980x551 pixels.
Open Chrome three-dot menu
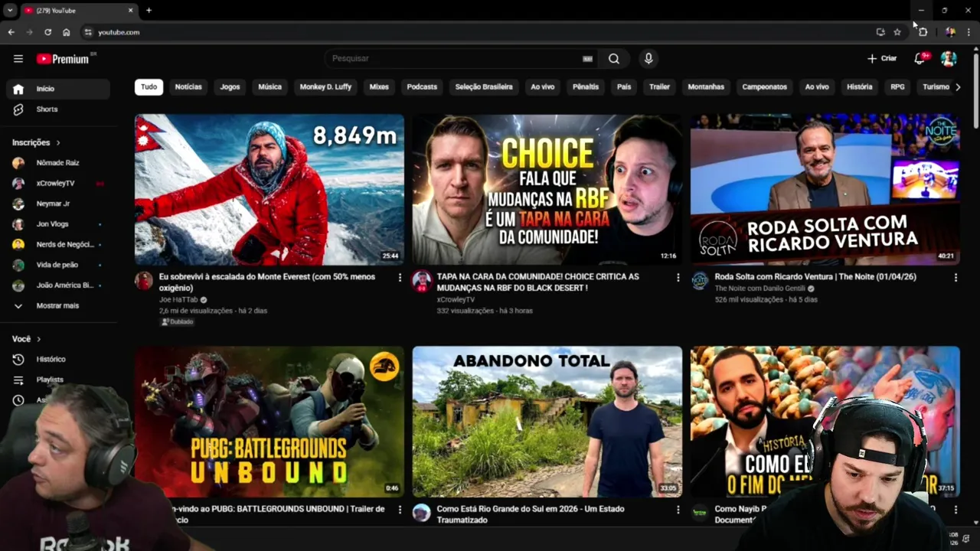coord(969,32)
